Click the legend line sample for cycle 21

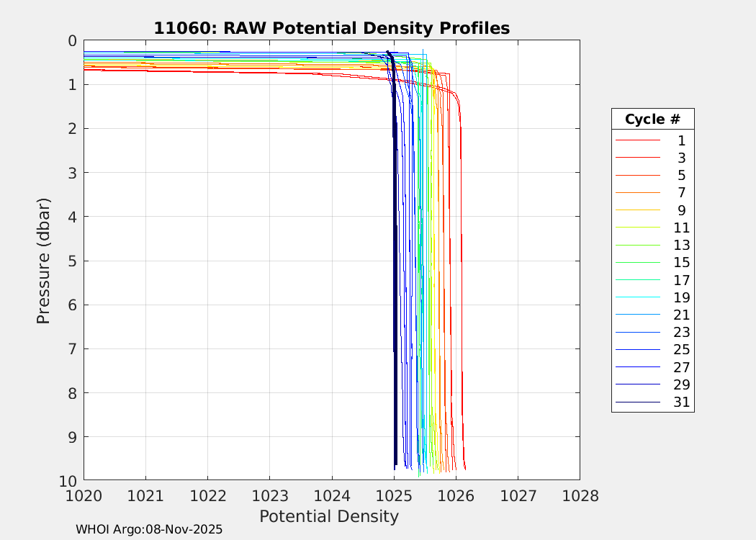tap(637, 315)
